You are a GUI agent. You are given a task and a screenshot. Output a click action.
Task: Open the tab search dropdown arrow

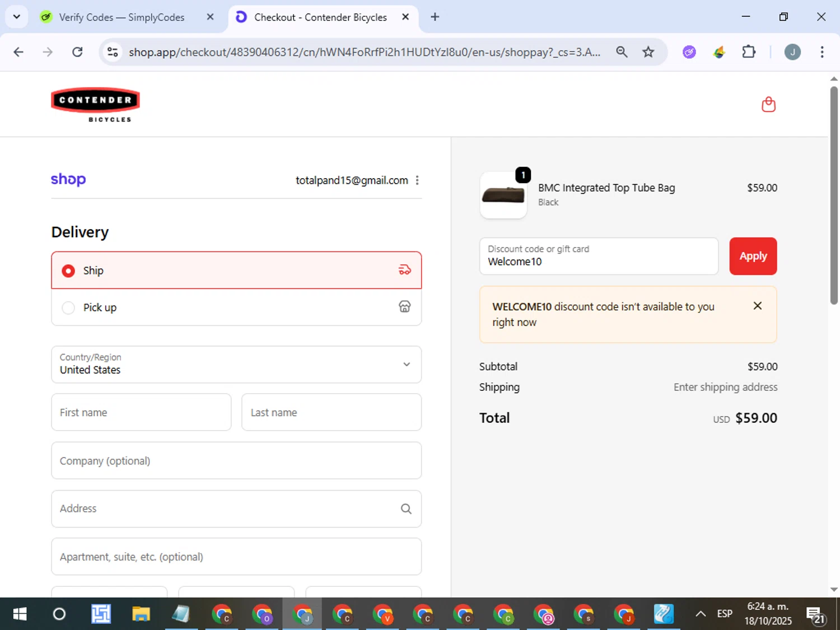(x=17, y=17)
